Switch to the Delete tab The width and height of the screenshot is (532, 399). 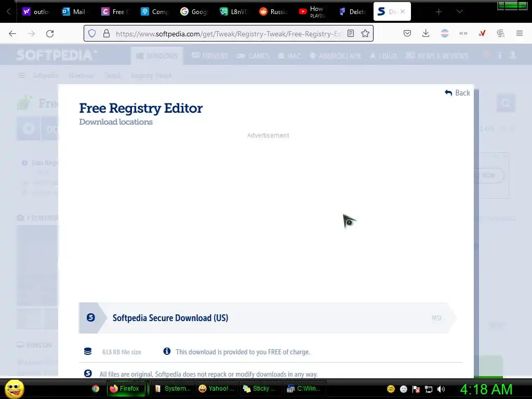pyautogui.click(x=353, y=11)
